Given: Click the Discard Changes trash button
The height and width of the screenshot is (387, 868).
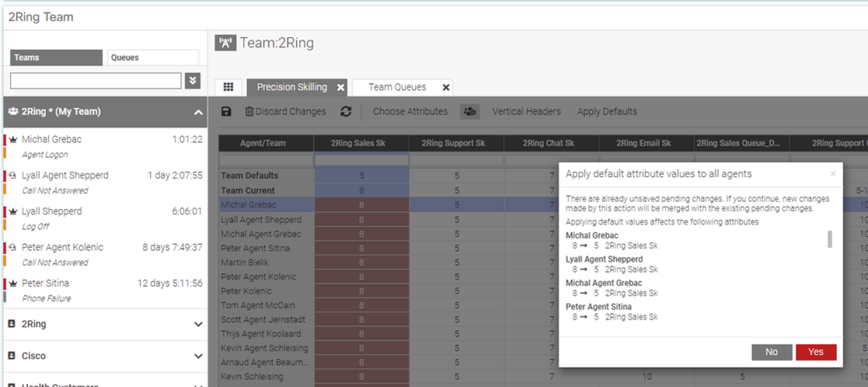Looking at the screenshot, I should point(286,112).
